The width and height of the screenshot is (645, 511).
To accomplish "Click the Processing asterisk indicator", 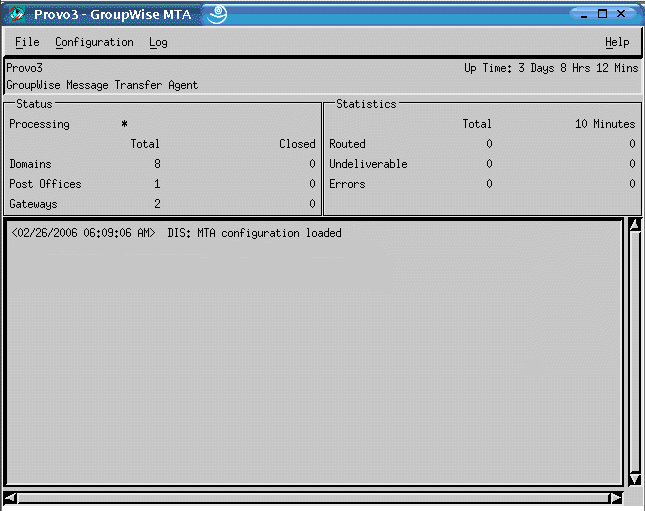I will click(124, 123).
